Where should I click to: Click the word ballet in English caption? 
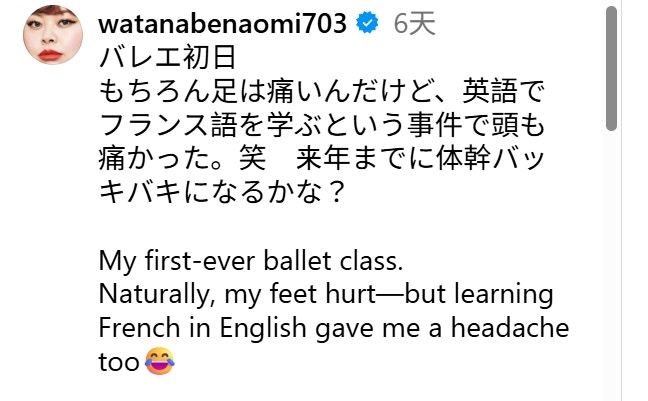point(298,261)
